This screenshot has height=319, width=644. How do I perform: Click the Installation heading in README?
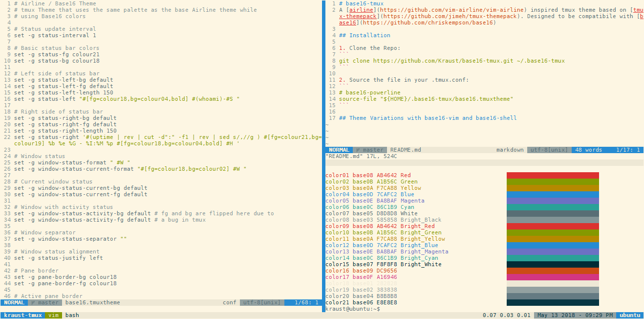pyautogui.click(x=365, y=35)
